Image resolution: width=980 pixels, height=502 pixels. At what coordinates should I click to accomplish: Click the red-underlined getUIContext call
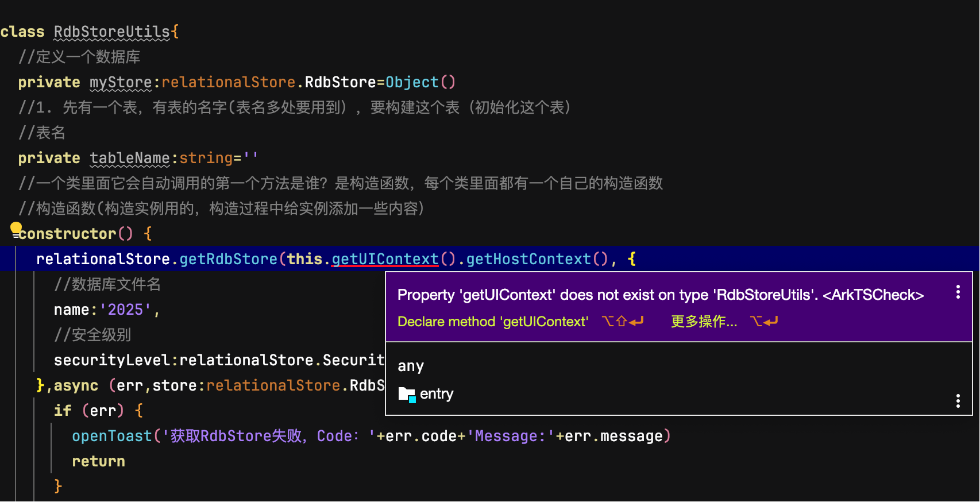click(385, 259)
